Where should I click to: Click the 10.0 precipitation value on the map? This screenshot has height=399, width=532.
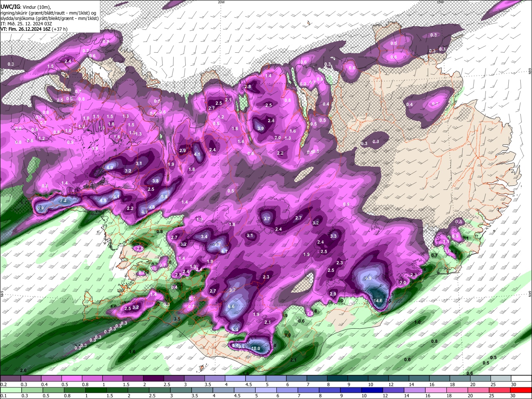256,348
